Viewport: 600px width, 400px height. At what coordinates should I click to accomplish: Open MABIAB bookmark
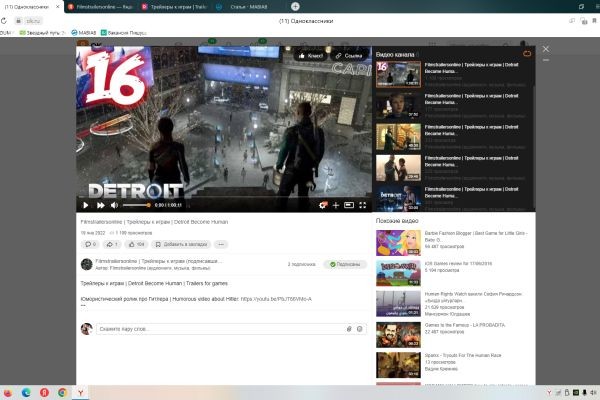[x=84, y=33]
